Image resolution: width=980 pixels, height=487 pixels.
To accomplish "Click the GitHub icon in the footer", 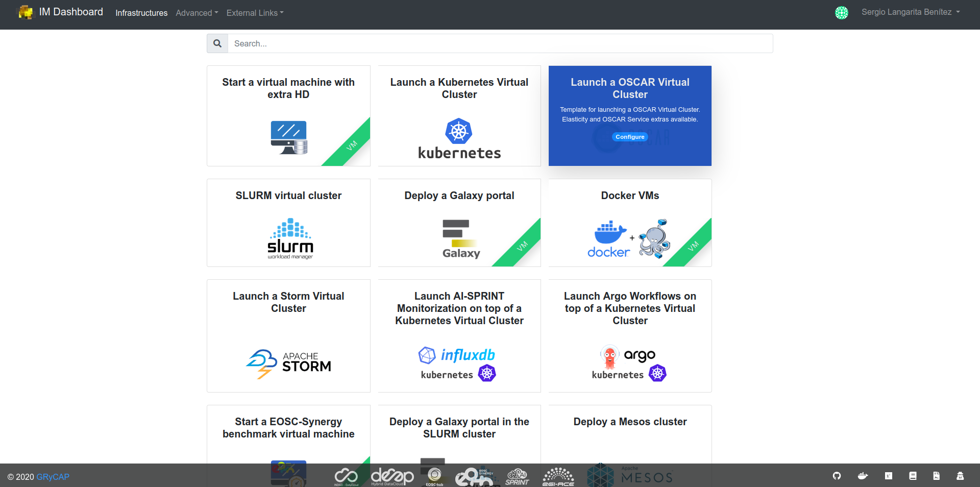I will [x=837, y=476].
